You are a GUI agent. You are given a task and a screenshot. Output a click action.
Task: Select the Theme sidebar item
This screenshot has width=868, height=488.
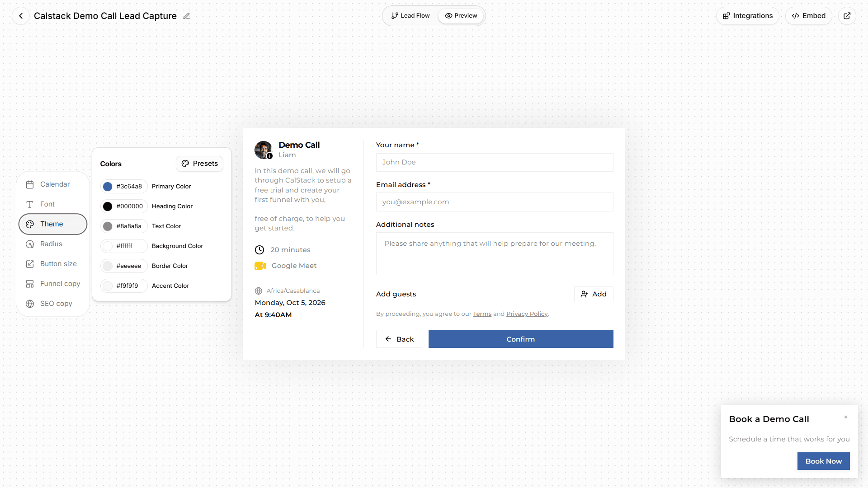click(x=53, y=224)
